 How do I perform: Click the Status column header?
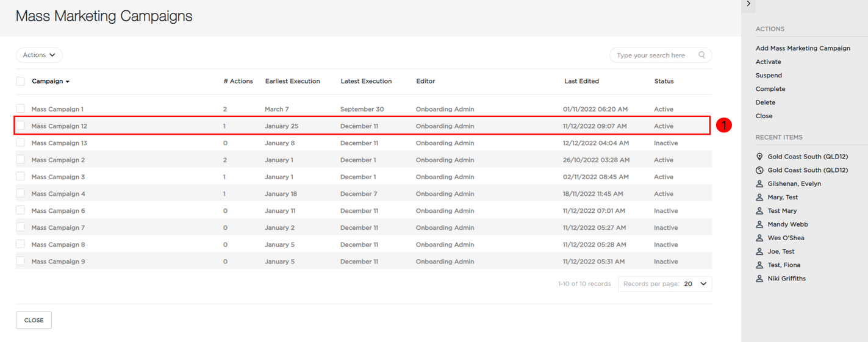coord(664,81)
